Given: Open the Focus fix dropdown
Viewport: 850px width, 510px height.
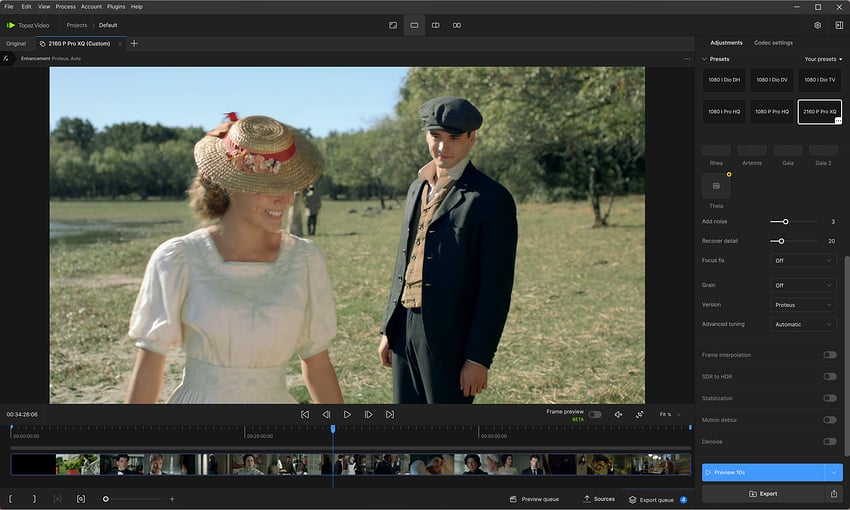Looking at the screenshot, I should 803,261.
